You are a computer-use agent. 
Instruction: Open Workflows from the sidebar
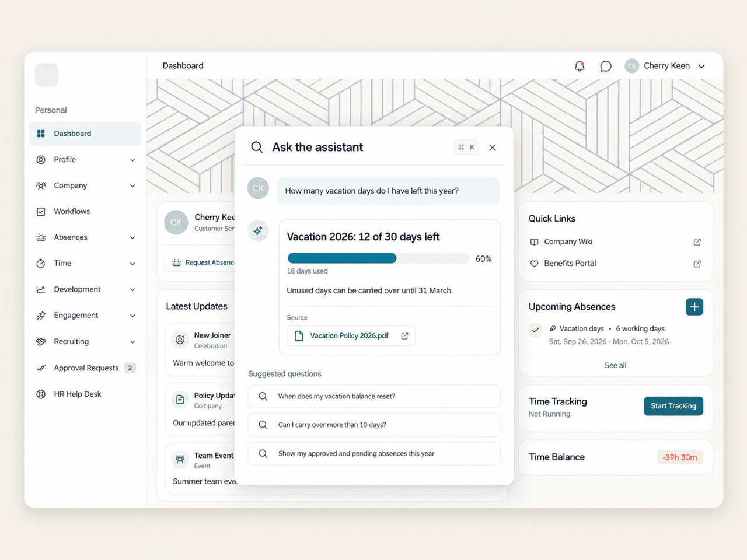tap(85, 212)
